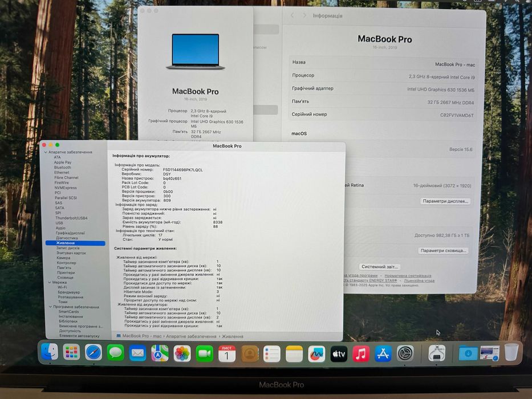The image size is (532, 399).
Task: Open the Trash in the Dock
Action: [511, 352]
